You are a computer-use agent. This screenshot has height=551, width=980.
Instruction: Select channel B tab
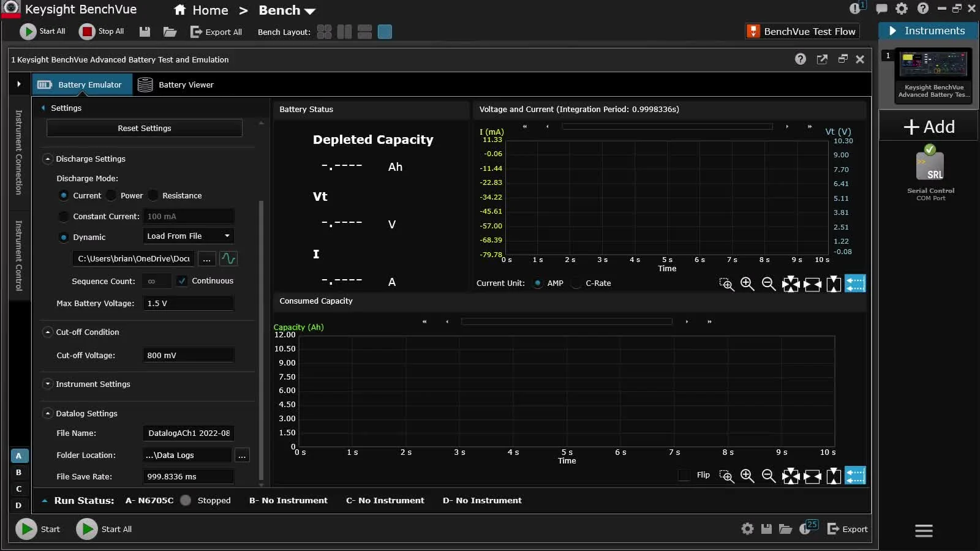[x=19, y=473]
